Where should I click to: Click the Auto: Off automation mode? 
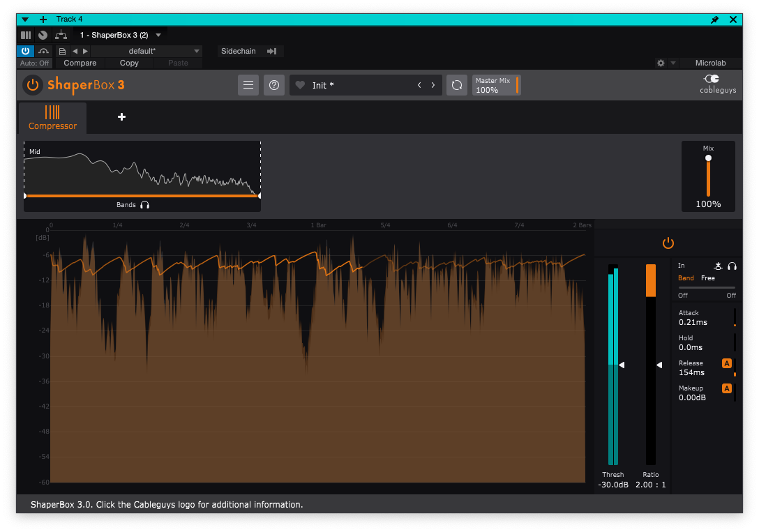point(34,63)
